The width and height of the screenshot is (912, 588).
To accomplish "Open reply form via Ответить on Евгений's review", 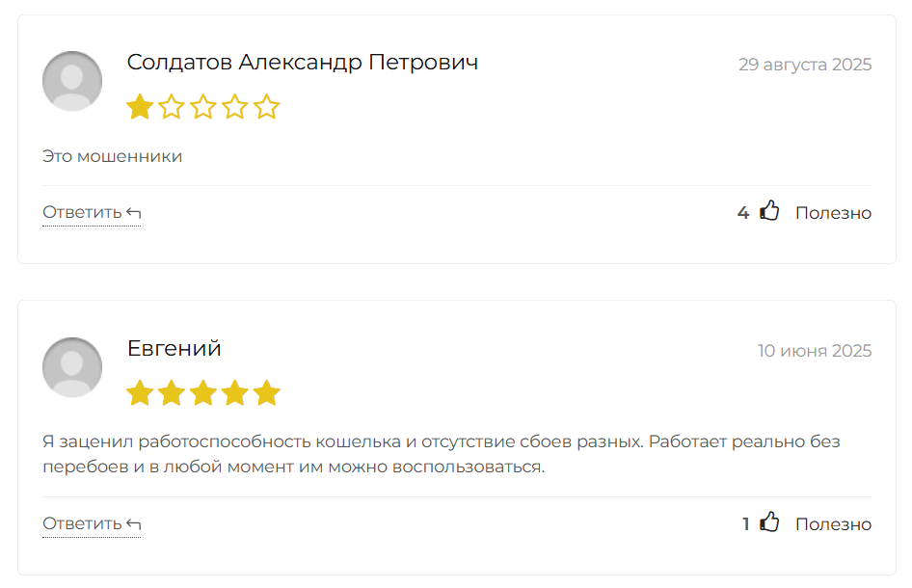I will tap(83, 523).
